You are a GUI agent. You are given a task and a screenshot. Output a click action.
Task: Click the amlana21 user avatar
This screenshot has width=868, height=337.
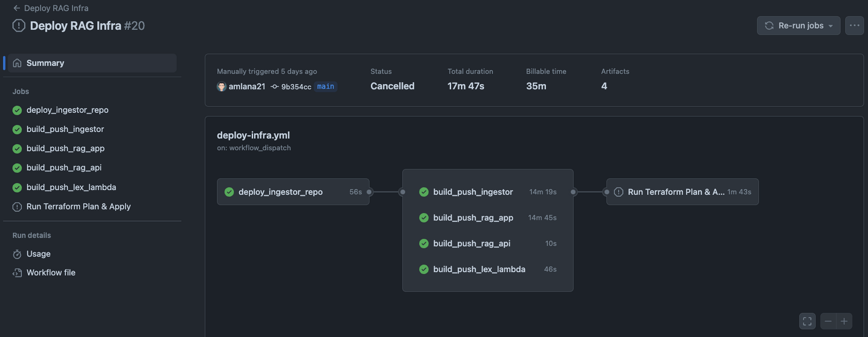point(222,86)
